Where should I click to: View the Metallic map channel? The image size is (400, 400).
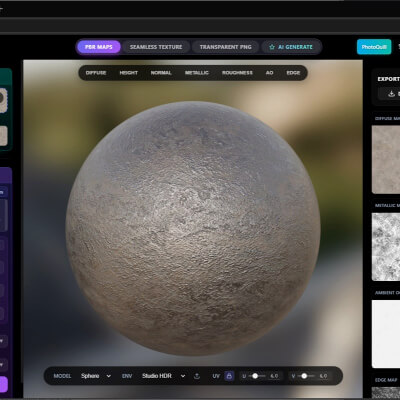point(197,73)
